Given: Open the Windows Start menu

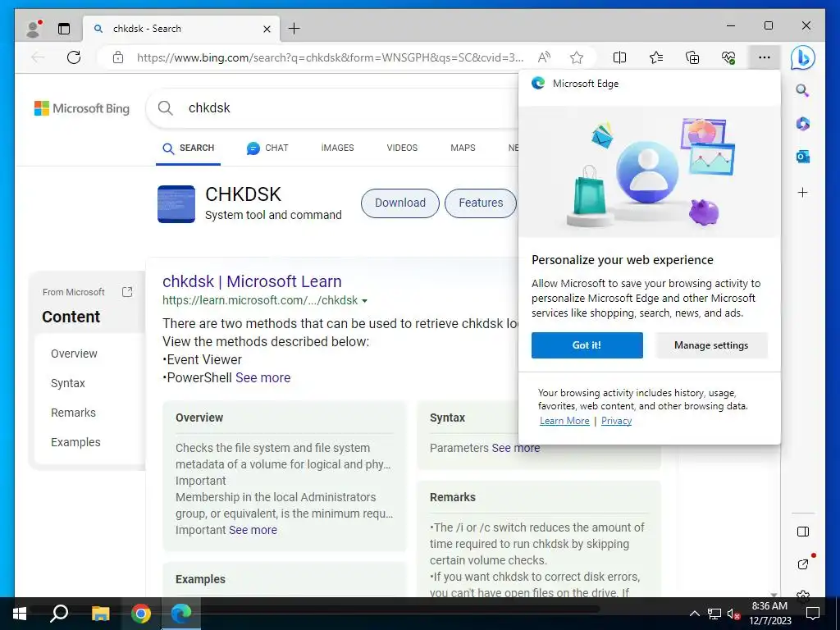Looking at the screenshot, I should (x=20, y=614).
